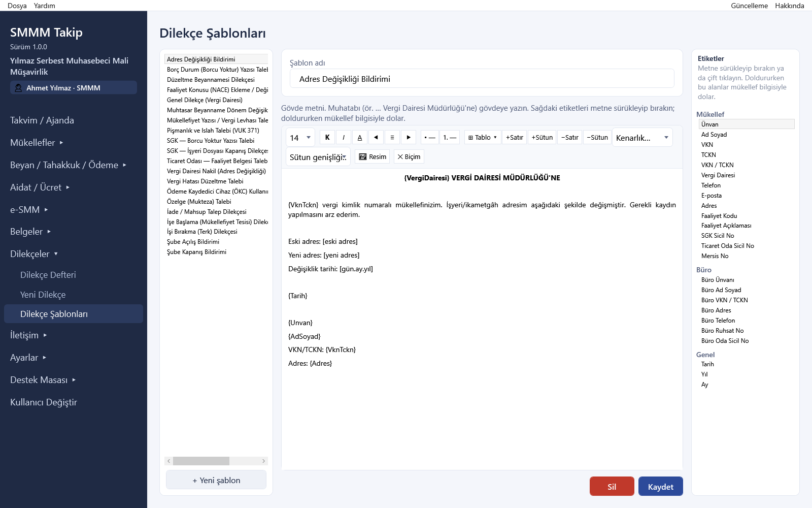Align text to the right

point(409,137)
